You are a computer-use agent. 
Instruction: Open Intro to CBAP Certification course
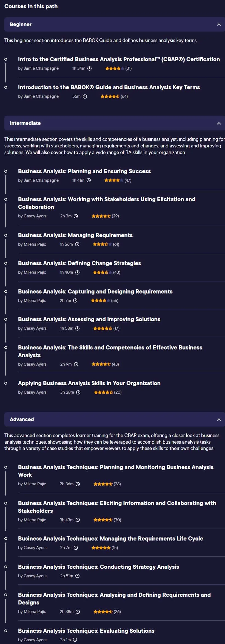tap(119, 59)
